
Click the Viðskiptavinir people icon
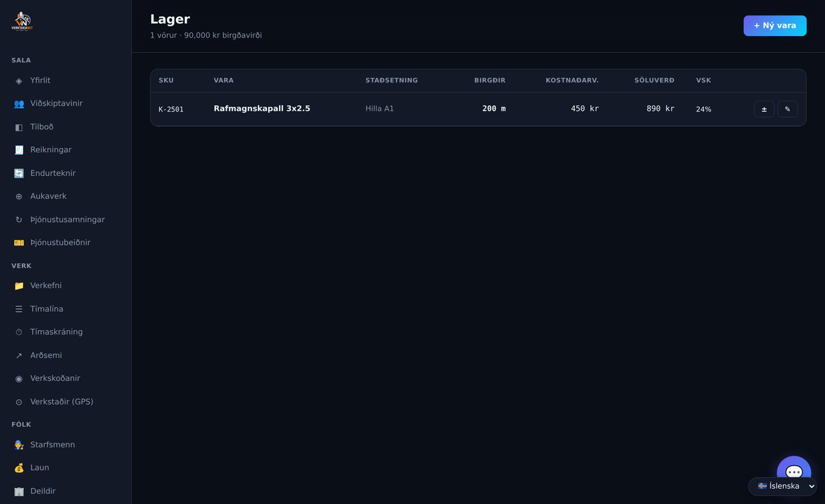pos(19,104)
